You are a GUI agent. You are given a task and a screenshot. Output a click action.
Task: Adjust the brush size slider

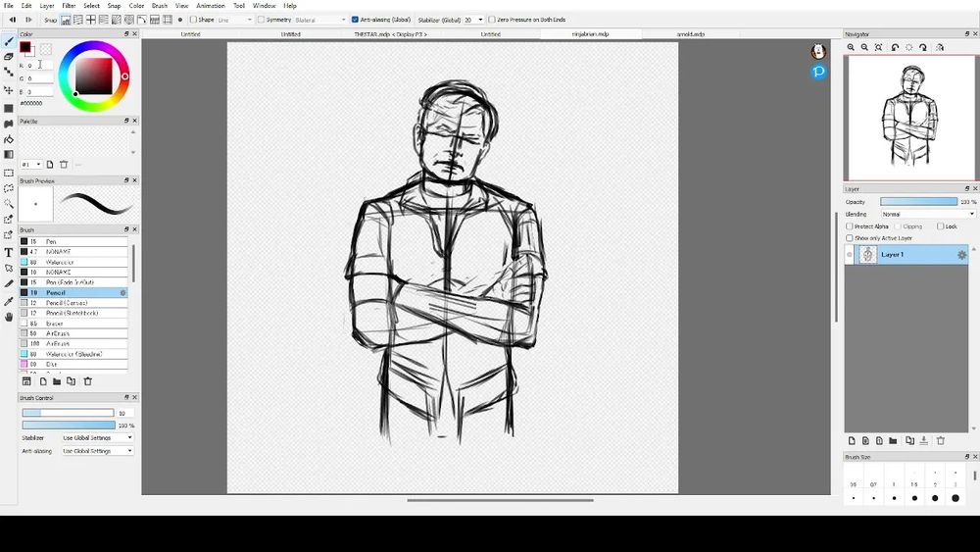point(69,413)
